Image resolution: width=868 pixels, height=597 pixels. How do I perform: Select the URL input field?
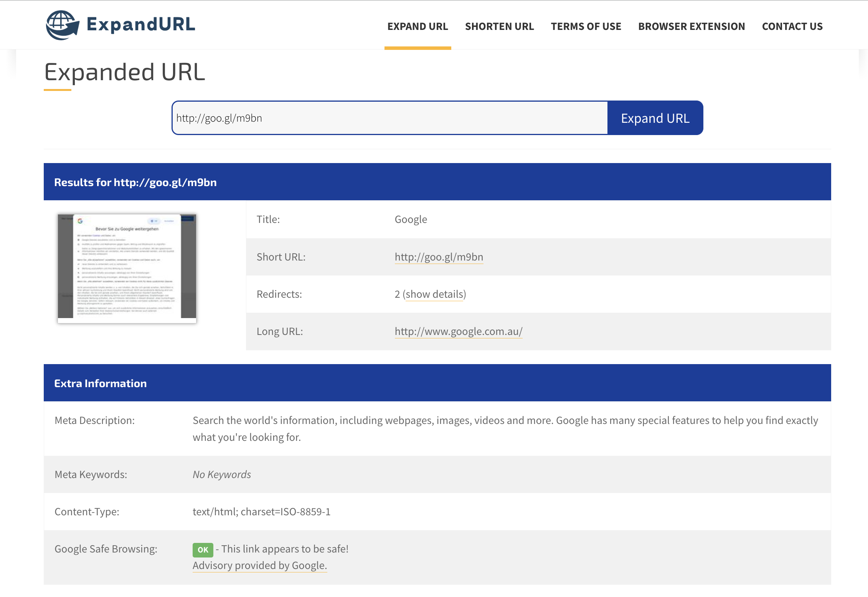click(390, 118)
